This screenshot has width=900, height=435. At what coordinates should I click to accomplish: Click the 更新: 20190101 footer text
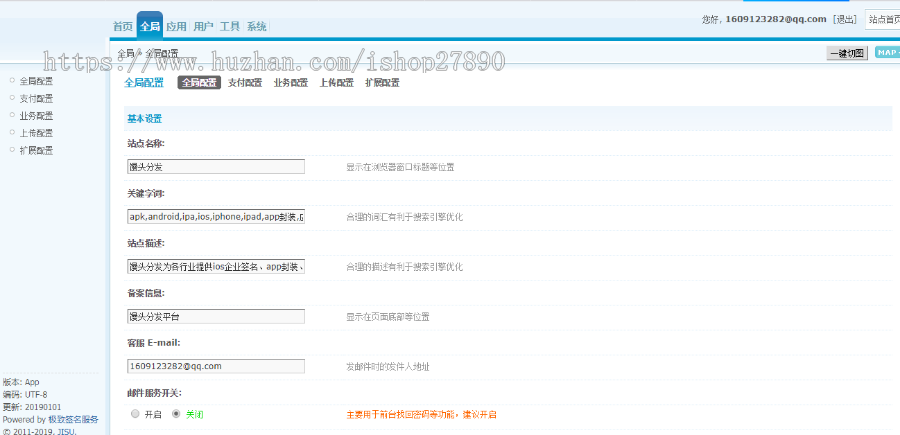click(32, 407)
